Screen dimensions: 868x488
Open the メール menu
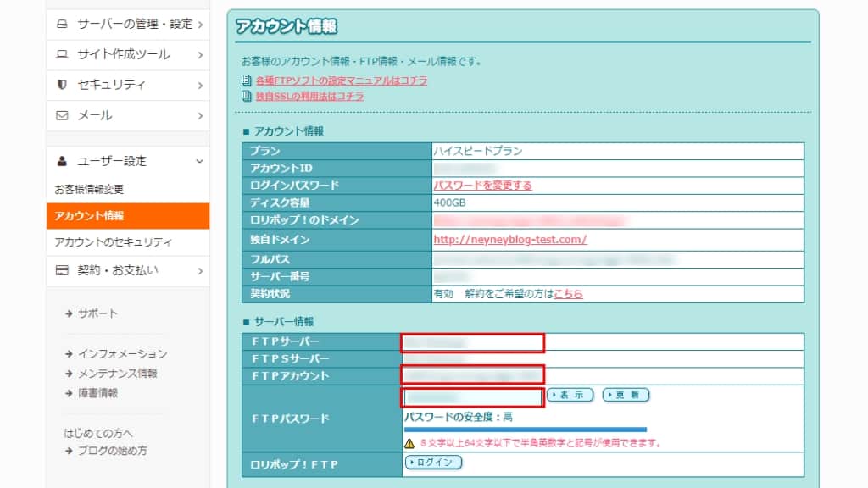pyautogui.click(x=128, y=115)
